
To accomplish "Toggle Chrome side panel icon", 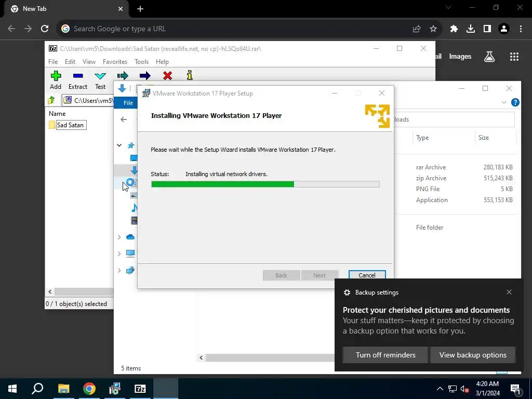I will point(487,29).
